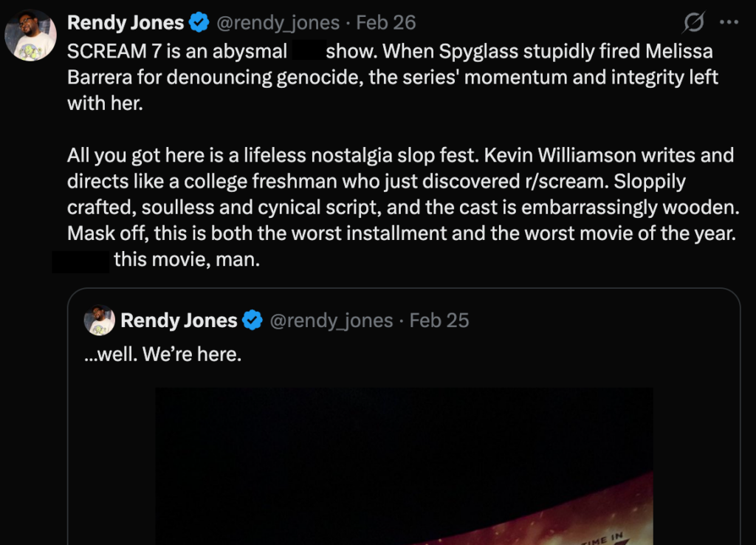Open the movie poster image in the quoted tweet

tap(404, 465)
